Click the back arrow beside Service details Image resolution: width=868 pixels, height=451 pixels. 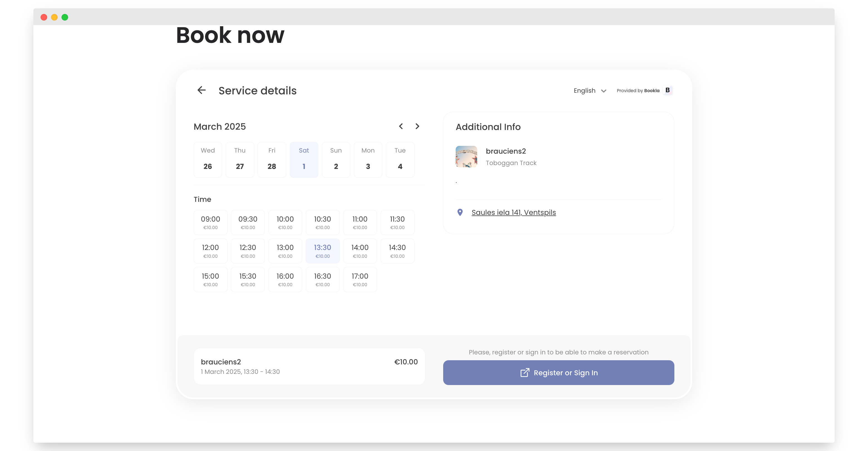pos(201,90)
